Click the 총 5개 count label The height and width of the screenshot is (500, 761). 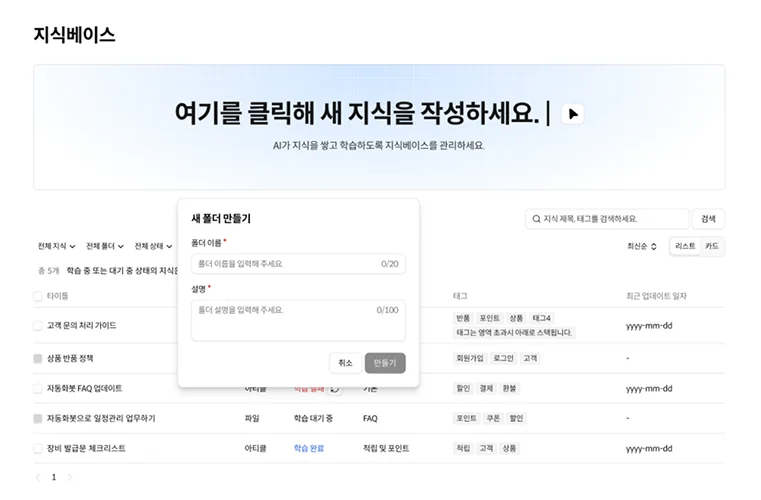click(x=49, y=271)
